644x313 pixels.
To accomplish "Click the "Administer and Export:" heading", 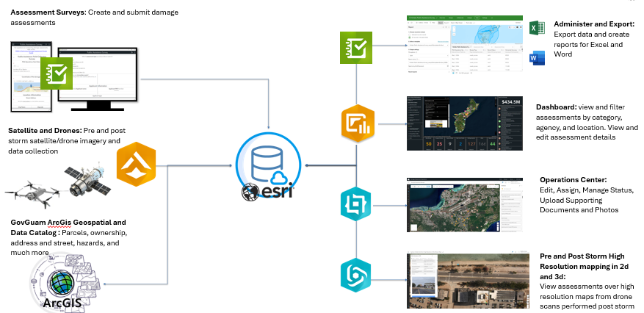I will coord(594,24).
